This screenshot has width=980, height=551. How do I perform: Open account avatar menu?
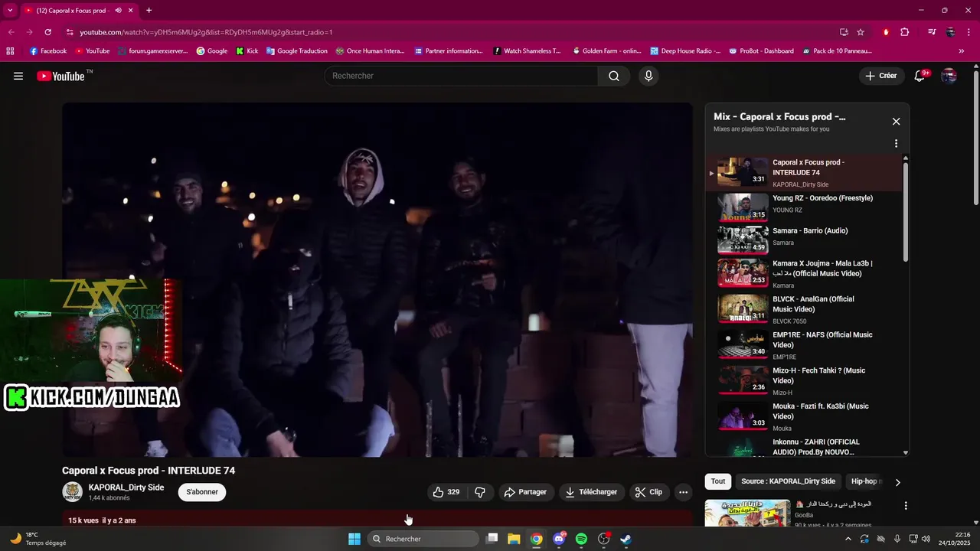(x=949, y=76)
